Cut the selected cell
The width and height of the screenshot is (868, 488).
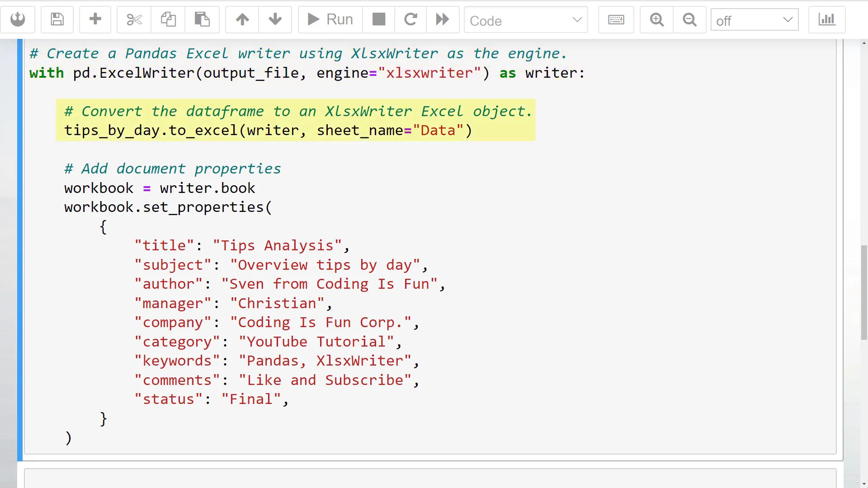pyautogui.click(x=133, y=19)
